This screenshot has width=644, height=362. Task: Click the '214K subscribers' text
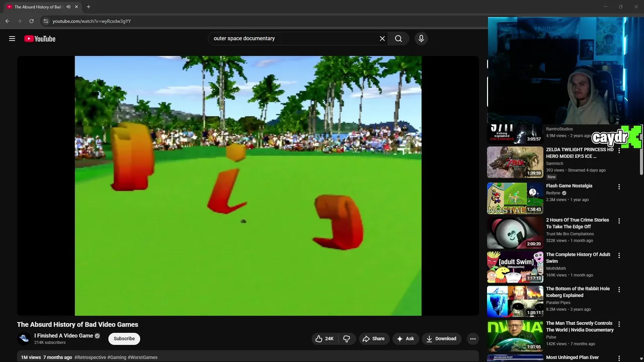[x=50, y=343]
